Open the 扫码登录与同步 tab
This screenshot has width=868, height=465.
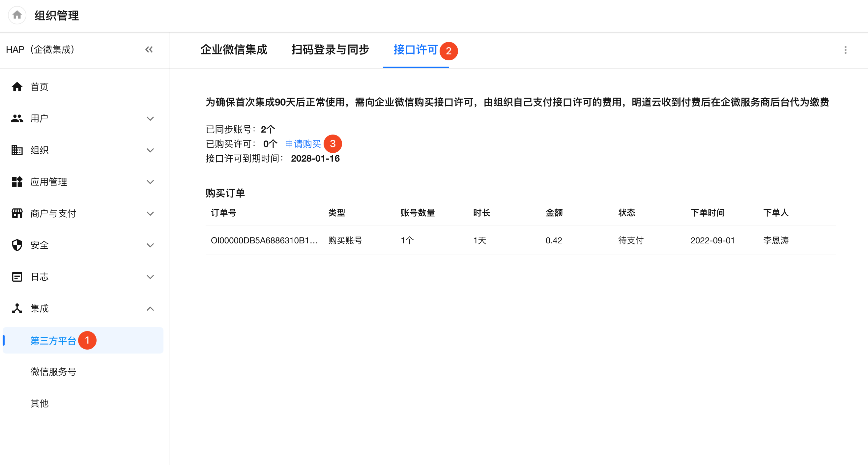[x=330, y=50]
